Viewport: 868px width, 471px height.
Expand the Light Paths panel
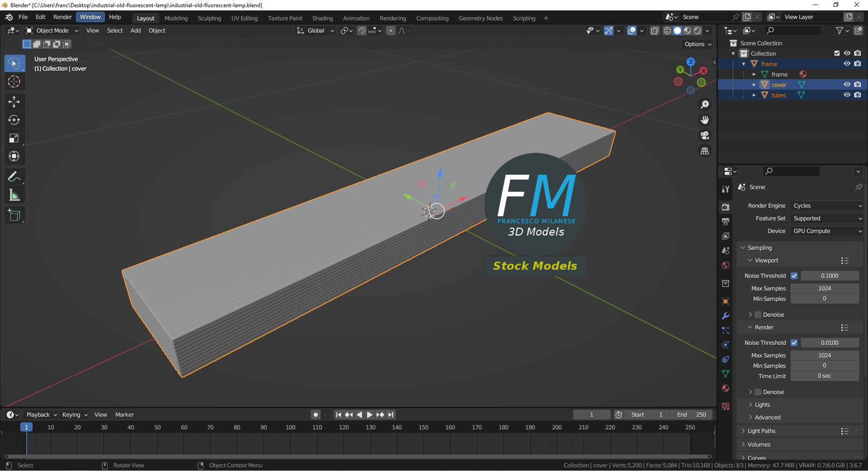pos(761,431)
